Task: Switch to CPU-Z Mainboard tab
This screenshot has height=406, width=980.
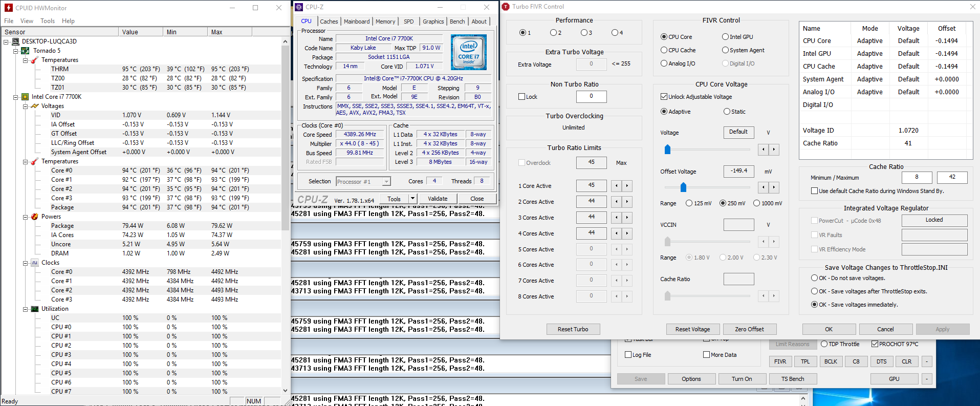Action: (357, 22)
